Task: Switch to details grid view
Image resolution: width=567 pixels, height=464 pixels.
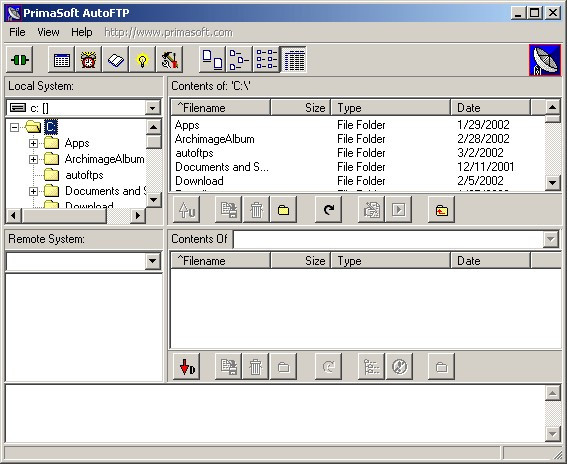Action: (x=294, y=59)
